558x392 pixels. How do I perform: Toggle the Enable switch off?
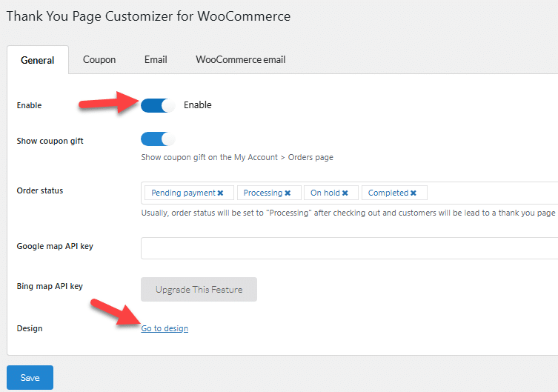click(x=158, y=106)
